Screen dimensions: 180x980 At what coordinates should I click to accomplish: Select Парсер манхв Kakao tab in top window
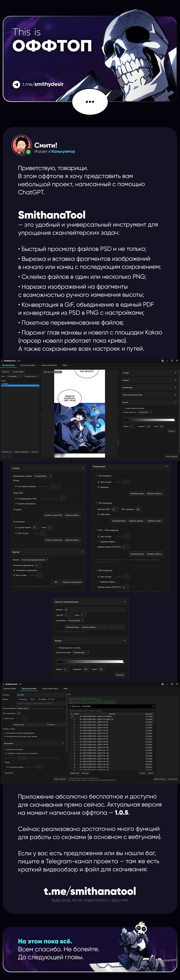[28, 365]
